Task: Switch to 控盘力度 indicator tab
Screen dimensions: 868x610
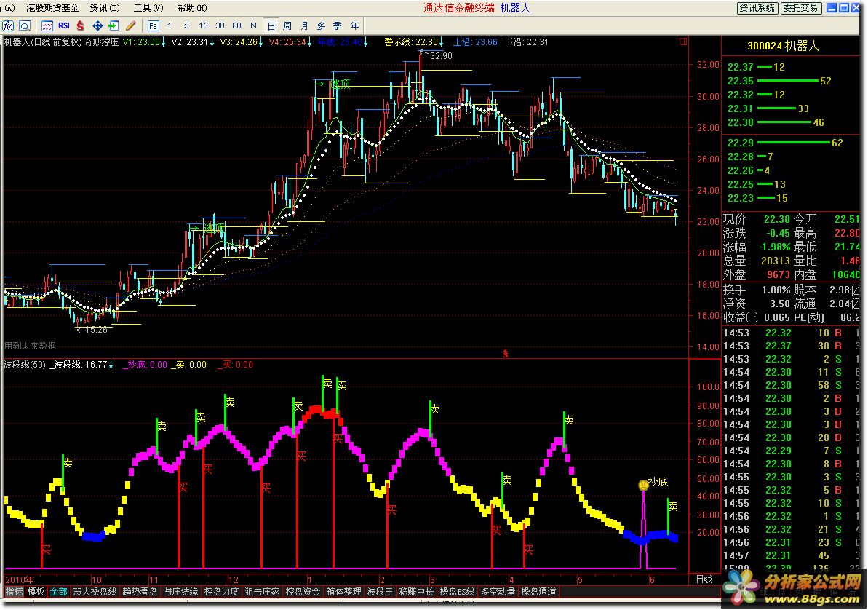Action: click(x=221, y=592)
